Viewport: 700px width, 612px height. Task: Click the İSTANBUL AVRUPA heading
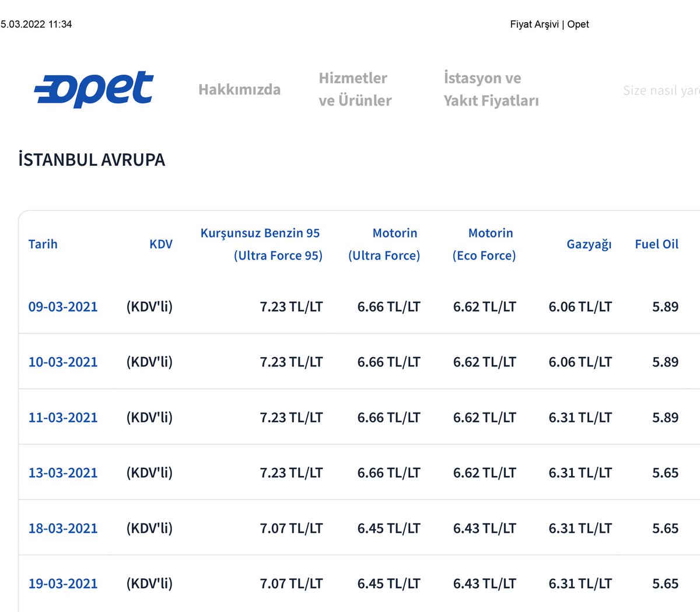(92, 159)
